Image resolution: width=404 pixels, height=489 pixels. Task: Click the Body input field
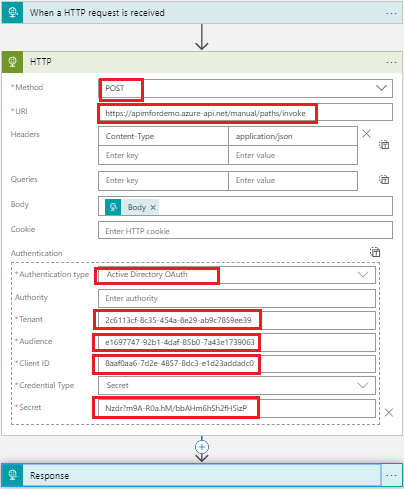coord(245,206)
